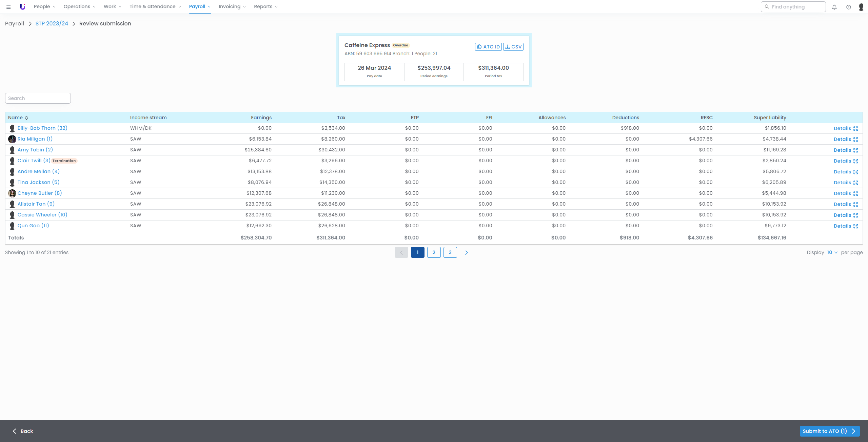Image resolution: width=868 pixels, height=442 pixels.
Task: Click the table Search field
Action: [38, 98]
